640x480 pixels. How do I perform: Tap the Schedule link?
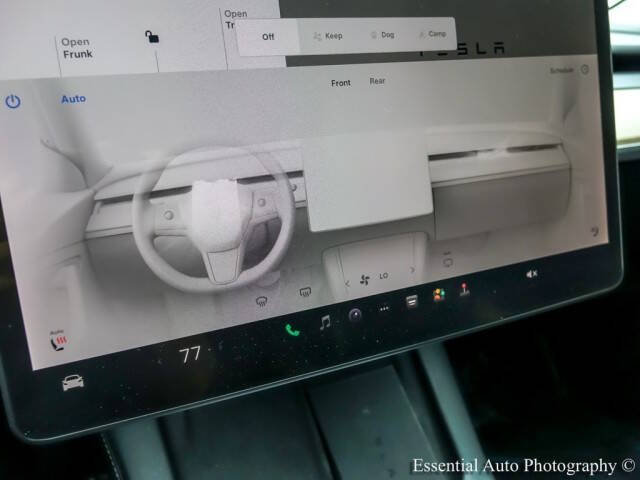562,70
